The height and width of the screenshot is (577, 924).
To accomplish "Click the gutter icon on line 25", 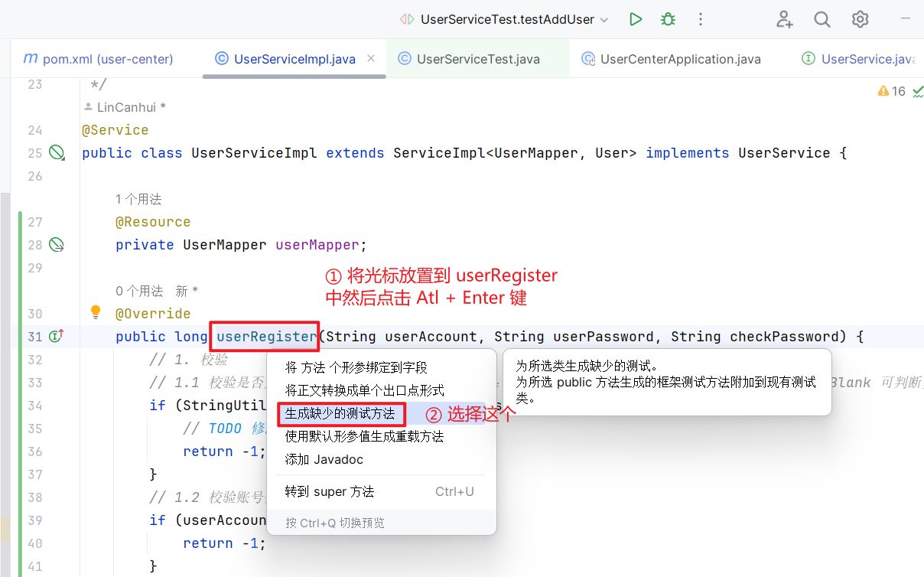I will 57,153.
